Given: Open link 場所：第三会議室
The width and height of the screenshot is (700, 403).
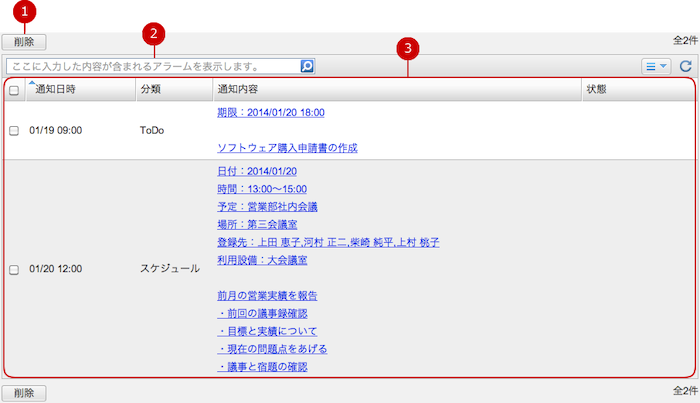Looking at the screenshot, I should point(257,224).
